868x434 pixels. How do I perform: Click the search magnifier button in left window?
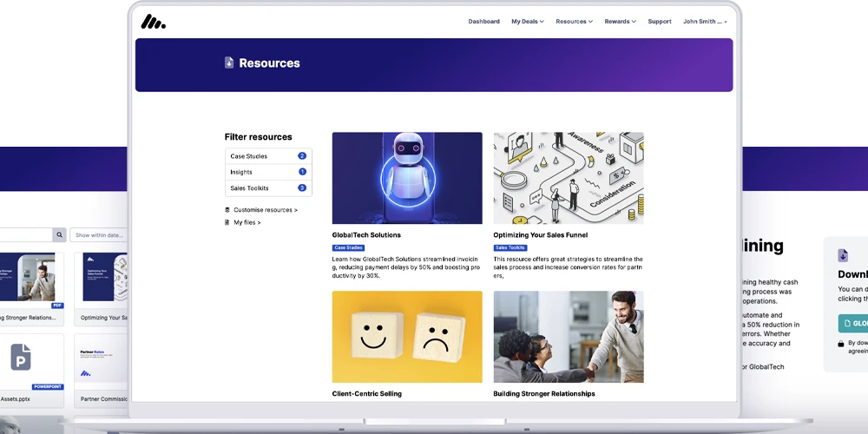coord(59,234)
